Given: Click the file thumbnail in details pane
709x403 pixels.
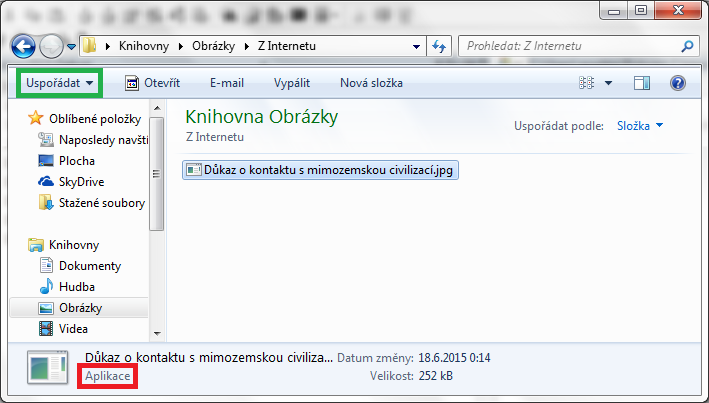Looking at the screenshot, I should tap(46, 367).
